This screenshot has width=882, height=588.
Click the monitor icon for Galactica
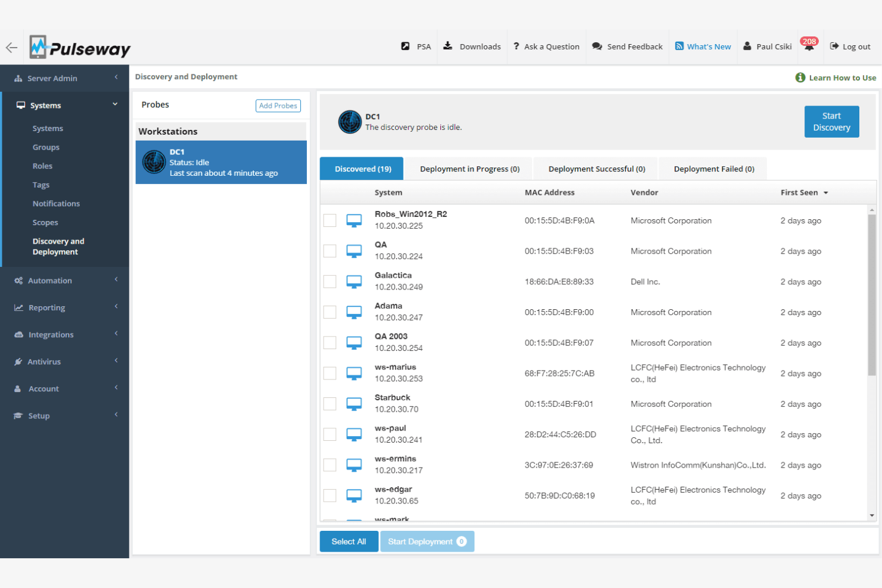pyautogui.click(x=354, y=282)
